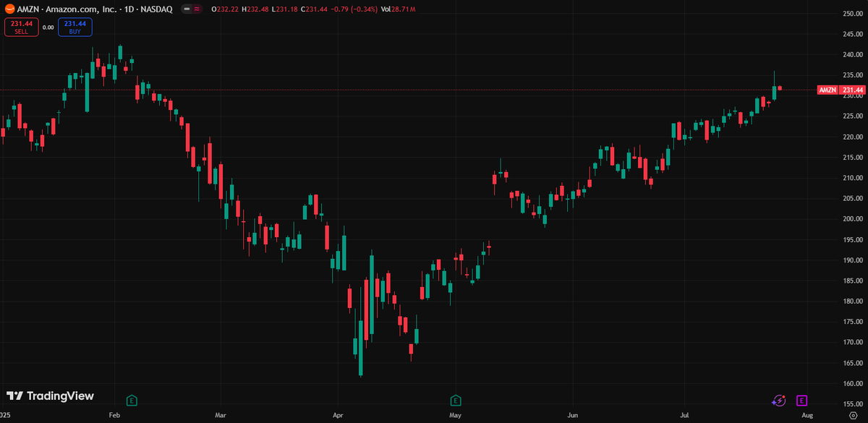Click the Apr label on the time axis
This screenshot has height=423, width=868.
point(337,416)
